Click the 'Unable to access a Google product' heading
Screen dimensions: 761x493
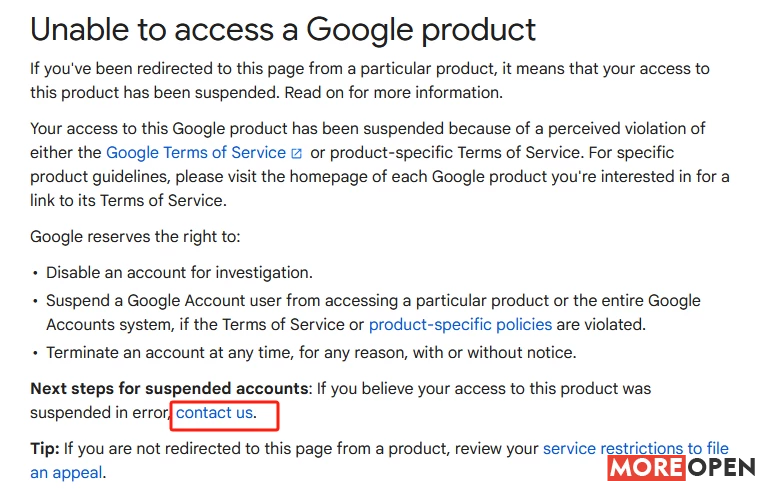tap(282, 30)
